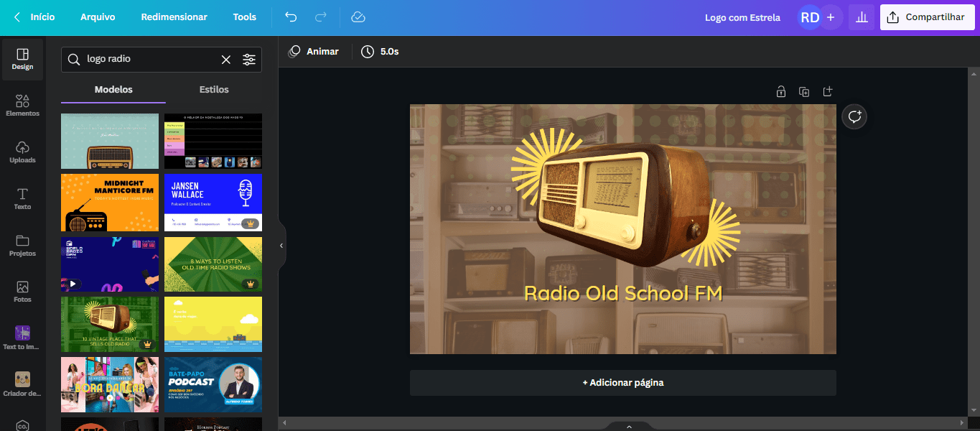This screenshot has width=980, height=431.
Task: Open the insights bar chart icon
Action: tap(862, 17)
